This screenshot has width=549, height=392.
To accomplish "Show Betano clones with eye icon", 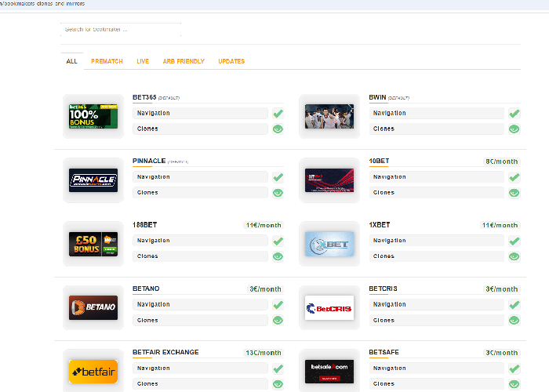I will point(278,320).
